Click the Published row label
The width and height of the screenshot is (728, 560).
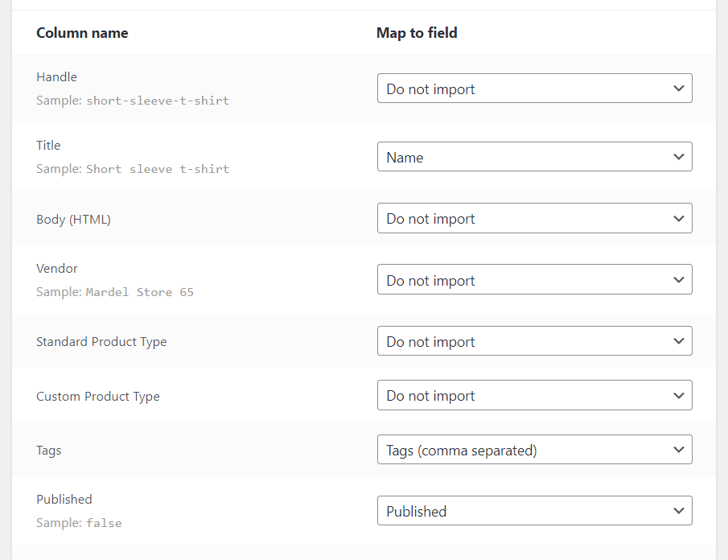(64, 499)
